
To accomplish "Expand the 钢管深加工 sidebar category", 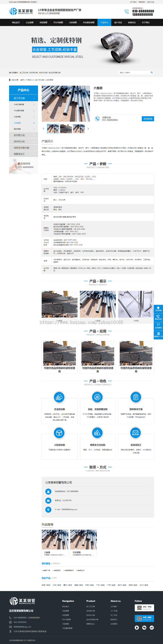I will (x=24, y=154).
